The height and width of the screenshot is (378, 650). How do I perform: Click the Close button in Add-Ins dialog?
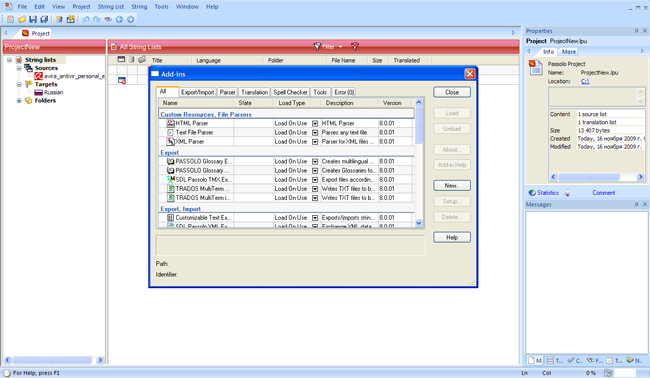[x=452, y=92]
